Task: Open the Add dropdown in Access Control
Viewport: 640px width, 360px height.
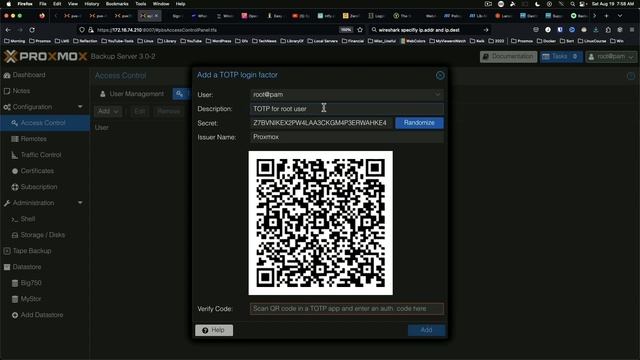Action: pos(108,111)
